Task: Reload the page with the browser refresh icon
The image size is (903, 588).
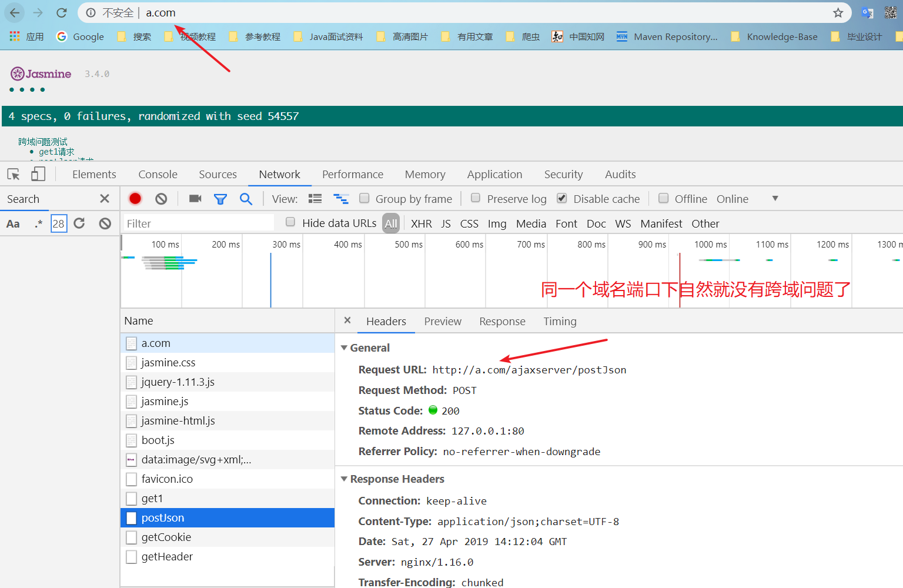Action: coord(61,12)
